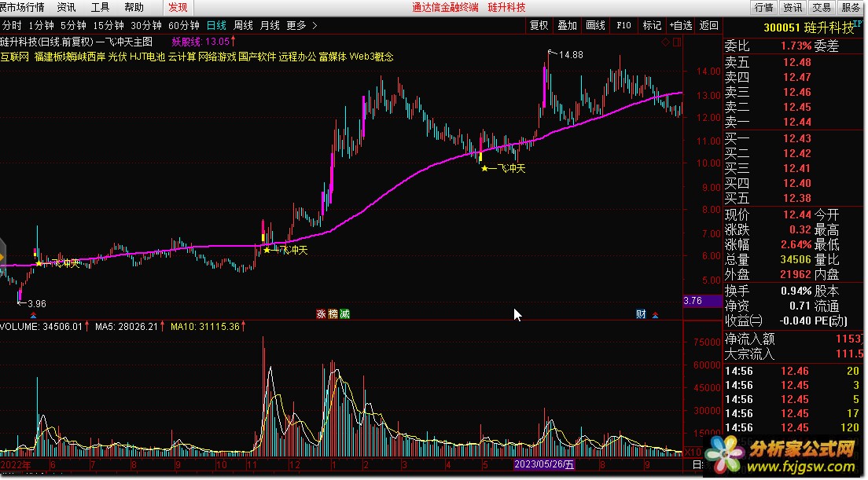This screenshot has width=868, height=480.
Task: Add stock to watchlist with +自选
Action: (680, 25)
